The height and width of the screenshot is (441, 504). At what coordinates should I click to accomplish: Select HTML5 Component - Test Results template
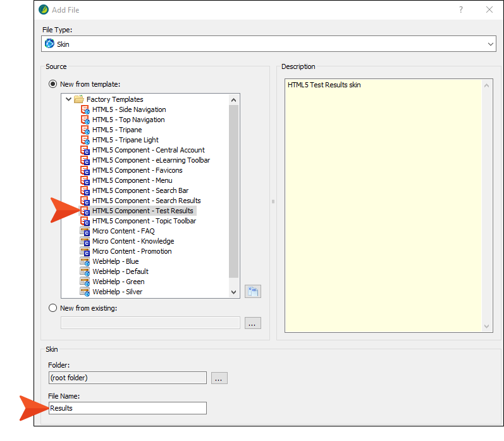(x=143, y=211)
